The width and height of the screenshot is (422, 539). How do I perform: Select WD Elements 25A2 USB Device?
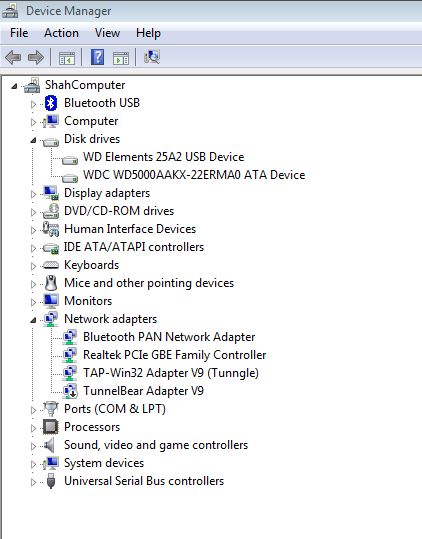tap(164, 157)
